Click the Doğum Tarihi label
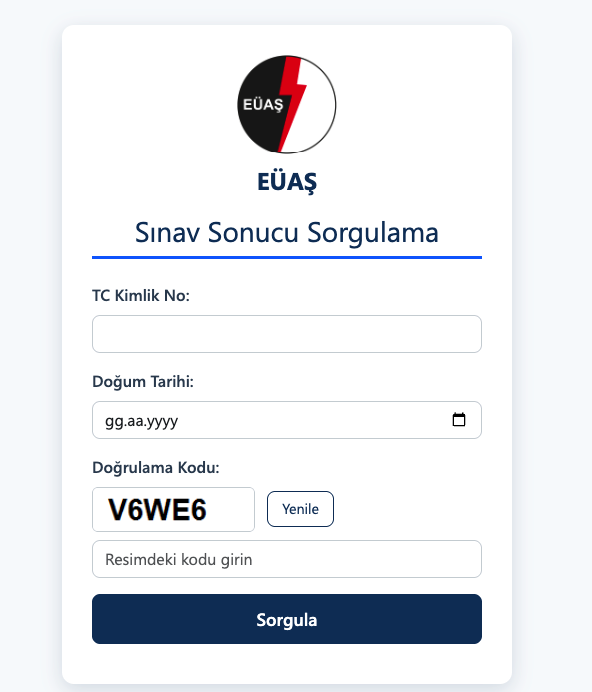Viewport: 592px width, 692px height. click(143, 381)
